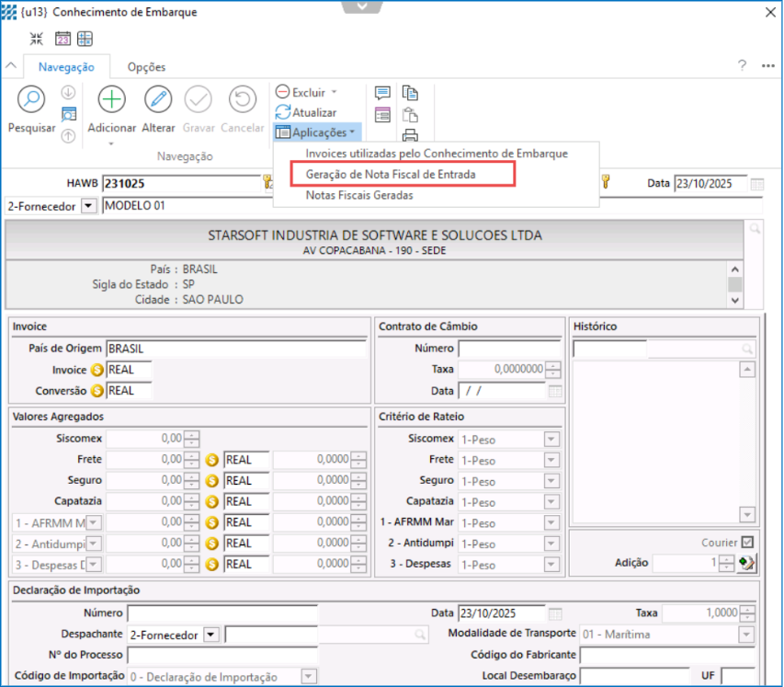Open the Aplicações dropdown menu
The height and width of the screenshot is (687, 784).
pyautogui.click(x=317, y=132)
